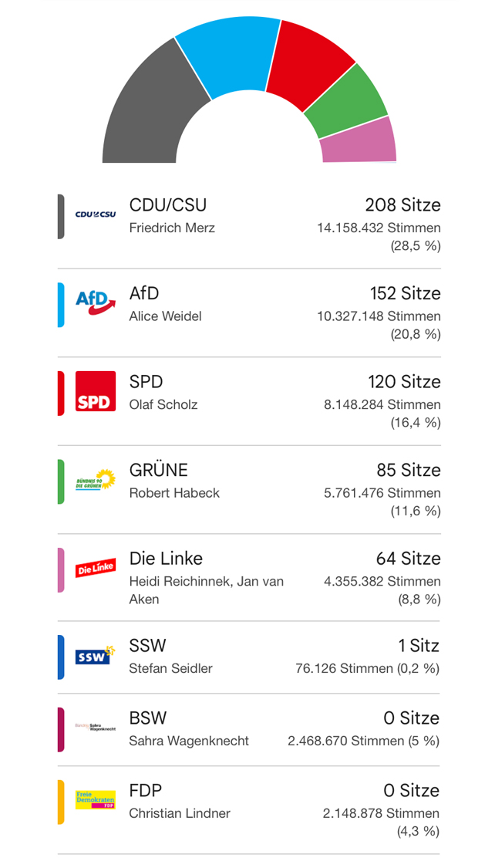495x868 pixels.
Task: Select the SSW party name heading
Action: pos(147,646)
